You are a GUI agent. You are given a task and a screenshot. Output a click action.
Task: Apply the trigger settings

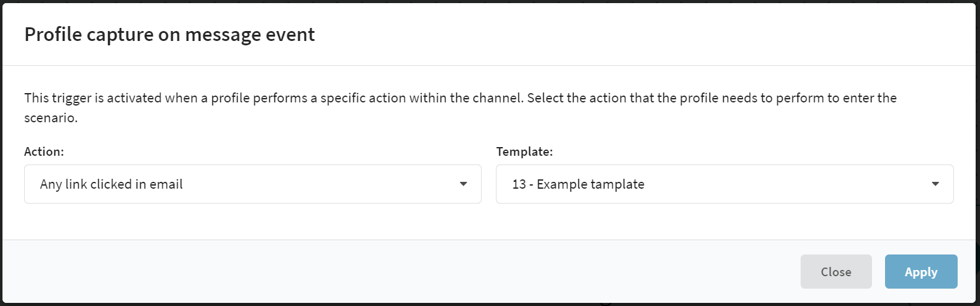pos(921,272)
